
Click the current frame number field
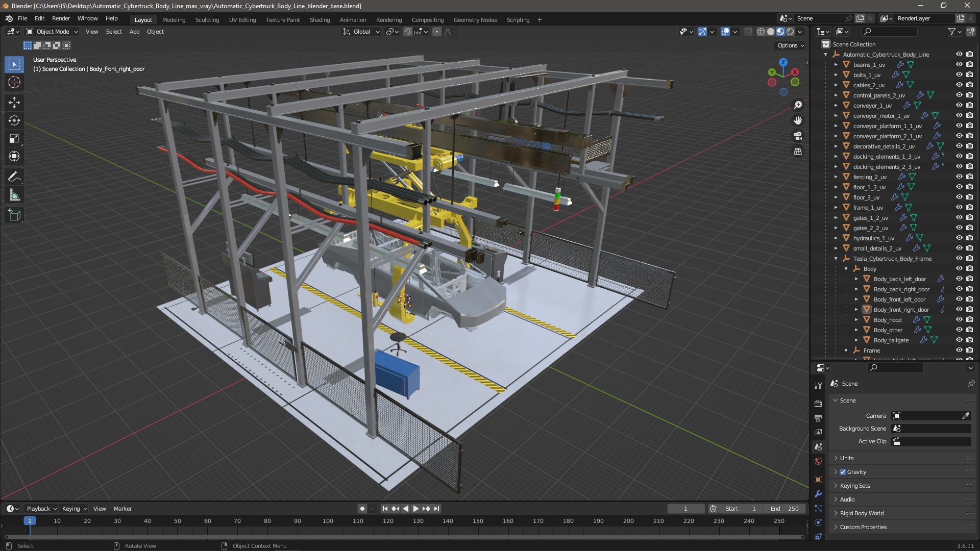[x=685, y=509]
